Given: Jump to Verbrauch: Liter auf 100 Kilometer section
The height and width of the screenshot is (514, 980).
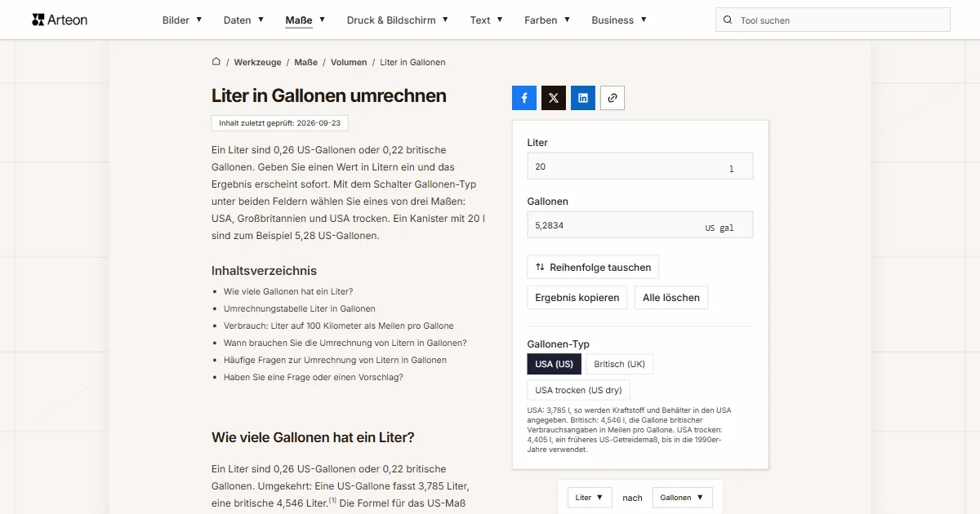Looking at the screenshot, I should coord(338,326).
